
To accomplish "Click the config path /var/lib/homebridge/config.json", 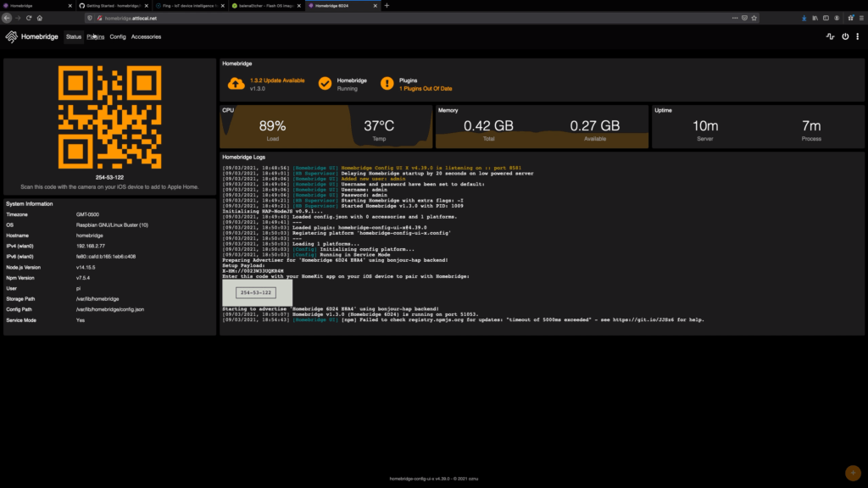I will click(x=110, y=309).
